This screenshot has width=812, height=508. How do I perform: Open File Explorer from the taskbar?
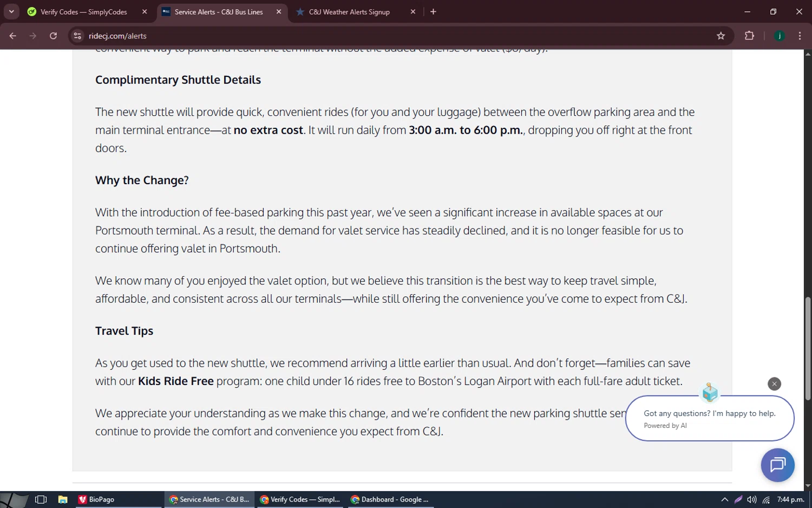tap(63, 499)
